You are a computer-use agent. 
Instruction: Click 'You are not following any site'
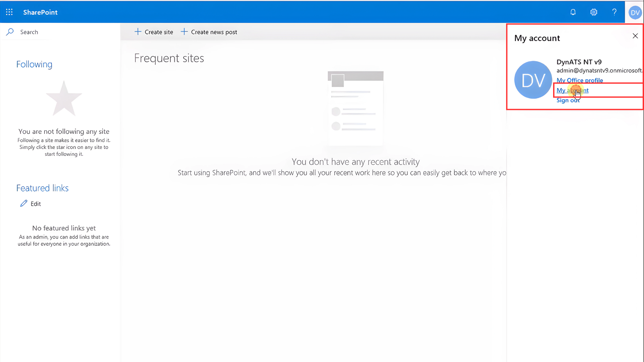click(x=64, y=131)
